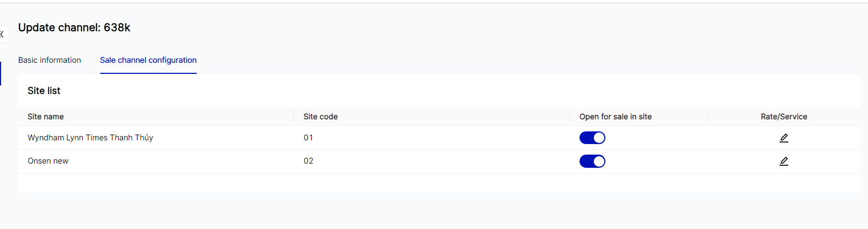Click the Update channel: 638k page title
Image resolution: width=868 pixels, height=229 pixels.
tap(74, 27)
